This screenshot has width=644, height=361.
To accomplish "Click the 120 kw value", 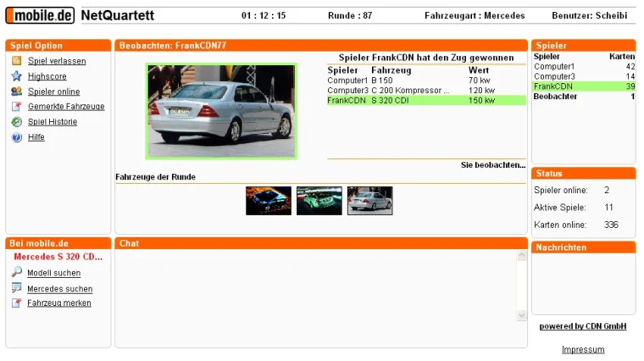I will pos(481,91).
